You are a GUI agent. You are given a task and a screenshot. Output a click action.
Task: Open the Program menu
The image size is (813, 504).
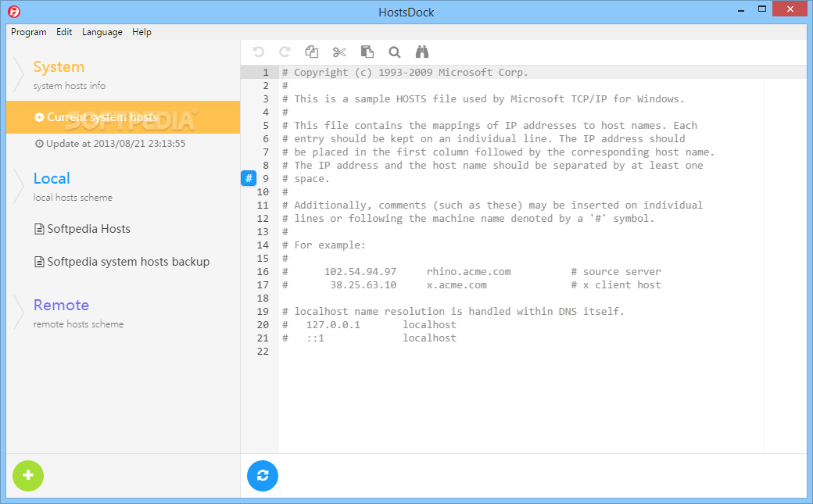click(x=28, y=32)
